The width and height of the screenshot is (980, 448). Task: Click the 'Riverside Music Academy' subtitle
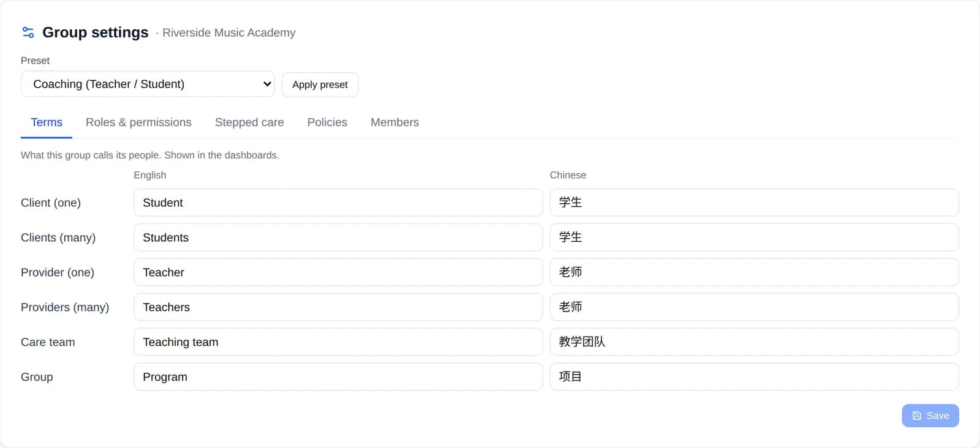tap(229, 32)
